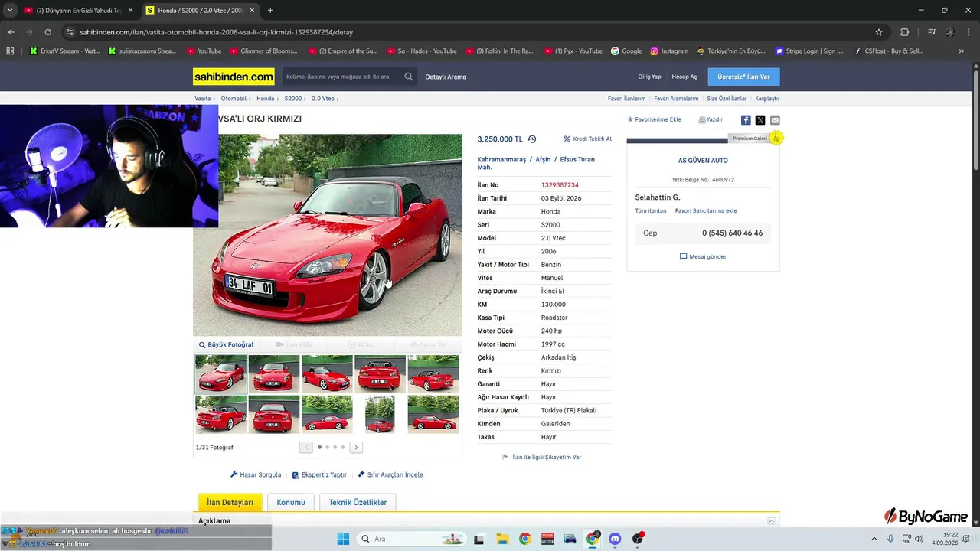Open the Teknik Özellikler tab

[x=358, y=503]
